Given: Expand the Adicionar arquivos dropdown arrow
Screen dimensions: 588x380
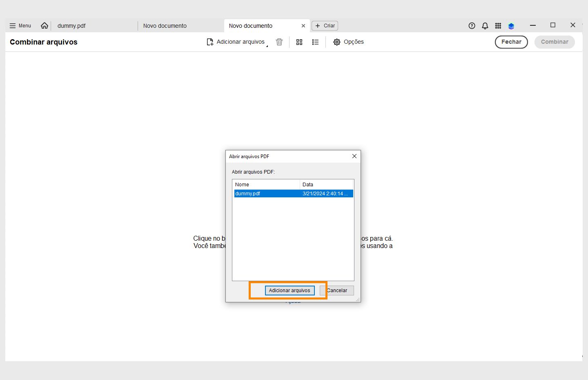Looking at the screenshot, I should pyautogui.click(x=267, y=46).
